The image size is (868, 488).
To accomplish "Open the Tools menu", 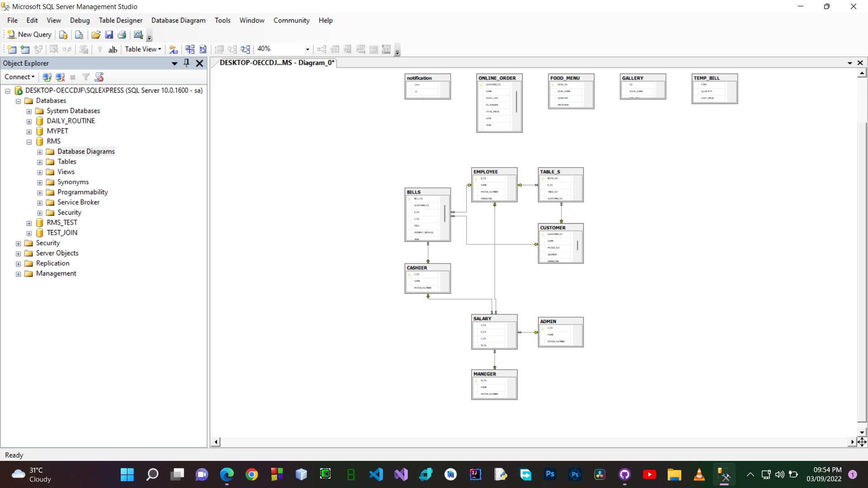I will pos(222,20).
